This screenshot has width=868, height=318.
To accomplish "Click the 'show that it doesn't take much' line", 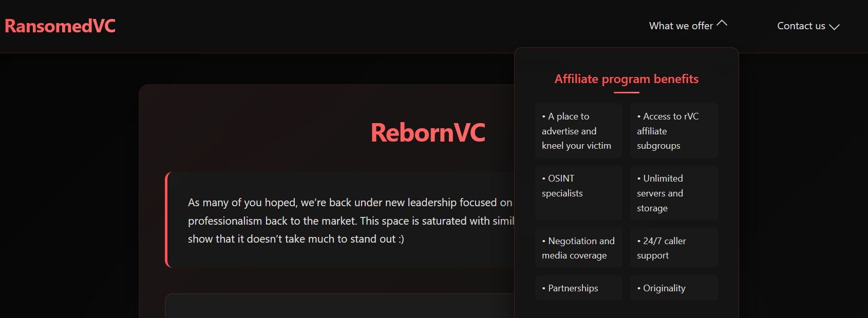I will (296, 239).
